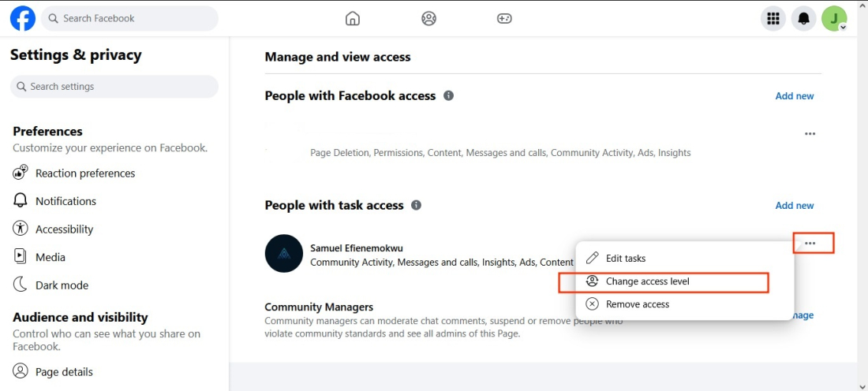Click the Search Facebook field
The image size is (868, 391).
coord(130,18)
